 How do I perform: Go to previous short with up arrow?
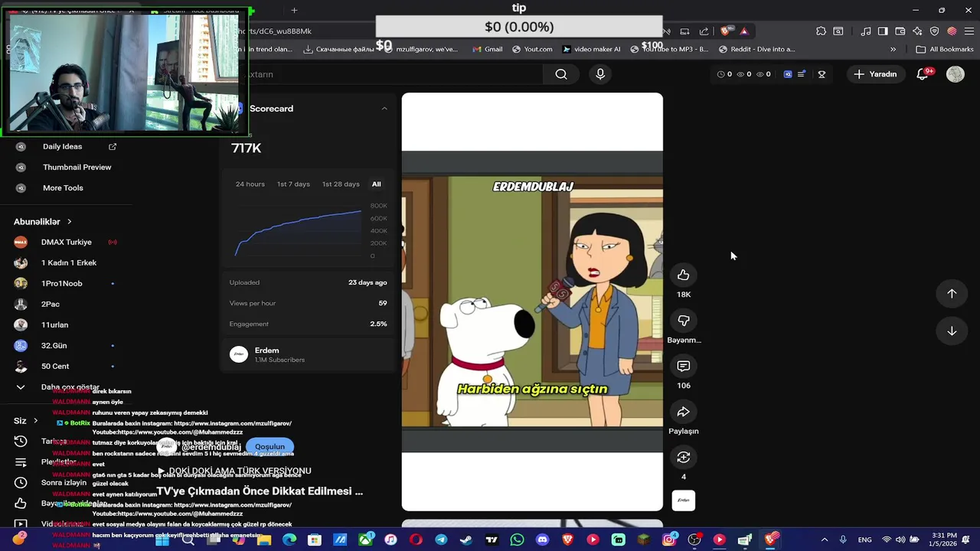952,294
